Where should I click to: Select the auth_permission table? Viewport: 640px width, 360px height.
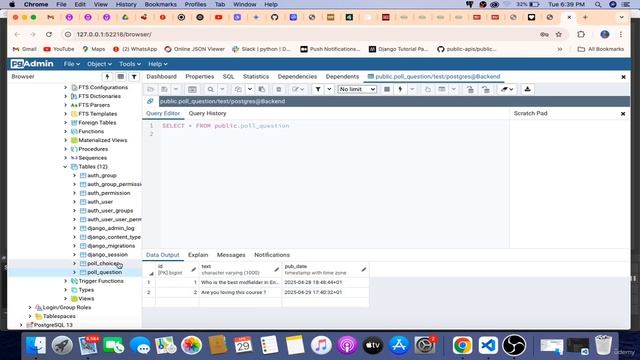pyautogui.click(x=109, y=193)
